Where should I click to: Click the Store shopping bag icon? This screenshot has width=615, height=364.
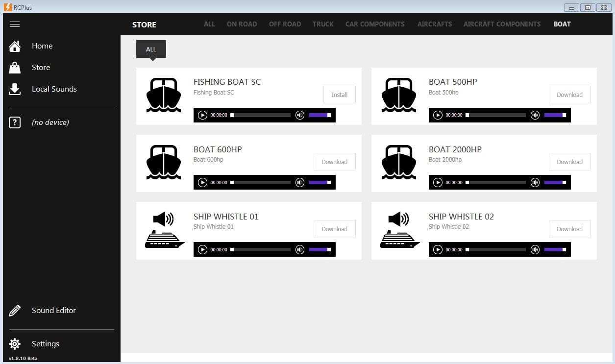pyautogui.click(x=15, y=68)
